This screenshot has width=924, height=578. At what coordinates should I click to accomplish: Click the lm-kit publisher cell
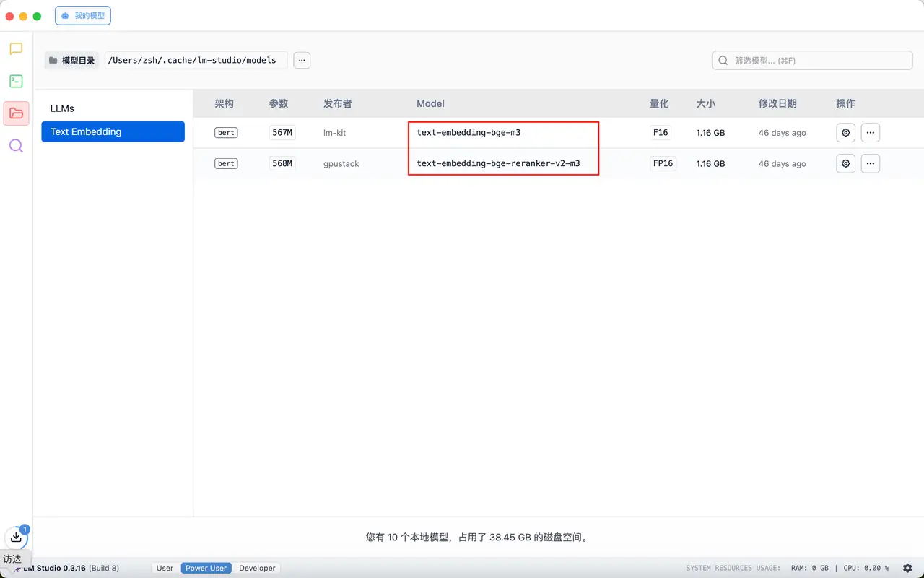334,133
